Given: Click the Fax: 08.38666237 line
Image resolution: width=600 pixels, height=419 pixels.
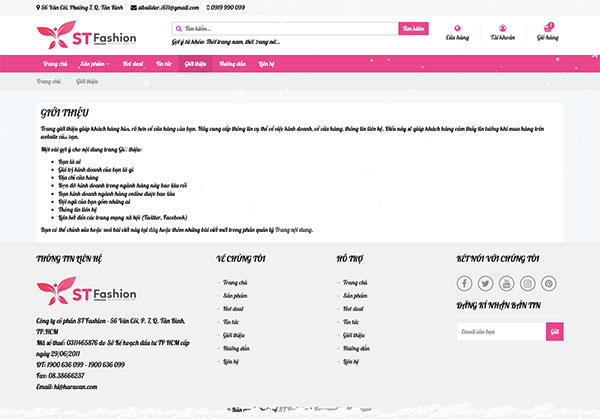Looking at the screenshot, I should [60, 376].
